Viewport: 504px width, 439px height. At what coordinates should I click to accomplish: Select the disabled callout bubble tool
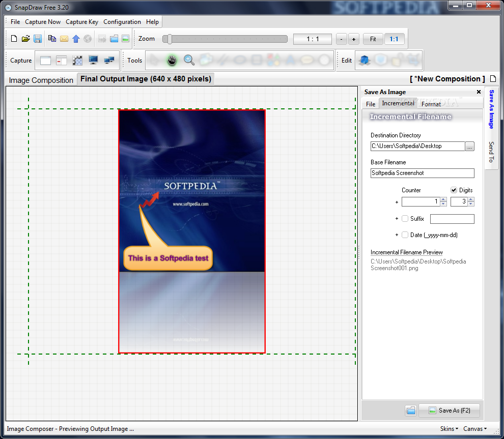click(x=307, y=60)
